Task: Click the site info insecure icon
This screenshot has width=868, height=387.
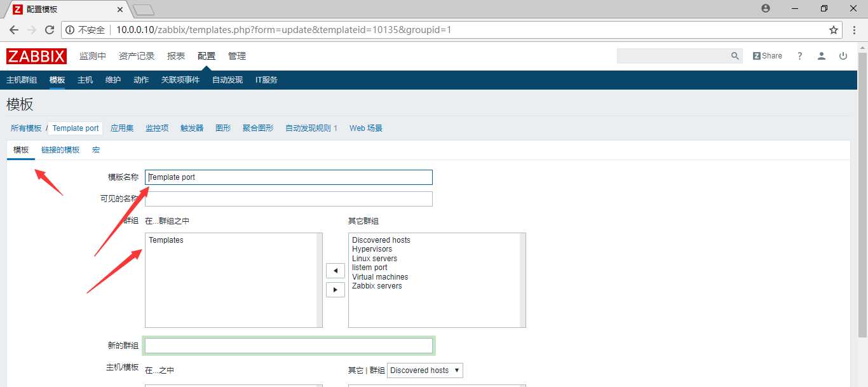Action: coord(70,30)
